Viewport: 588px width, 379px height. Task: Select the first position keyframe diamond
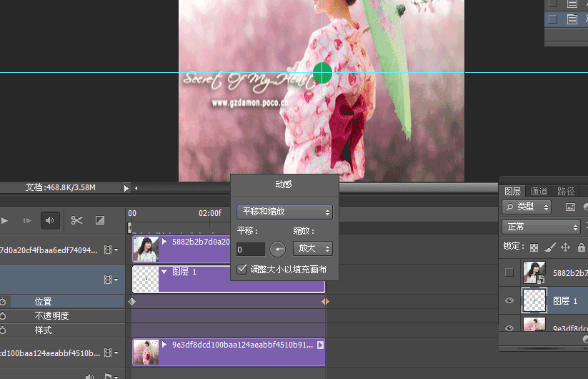[x=131, y=301]
